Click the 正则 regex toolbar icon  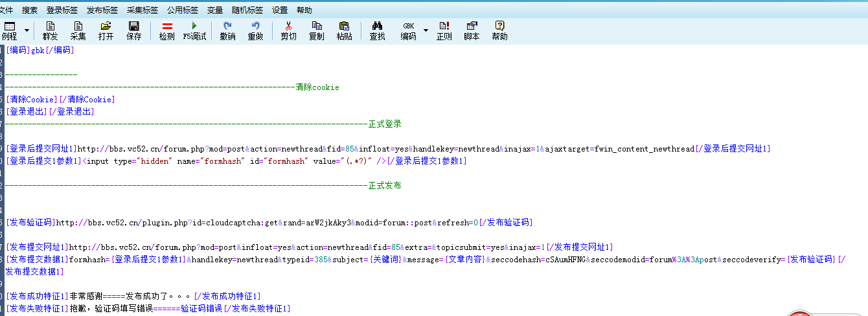[444, 30]
